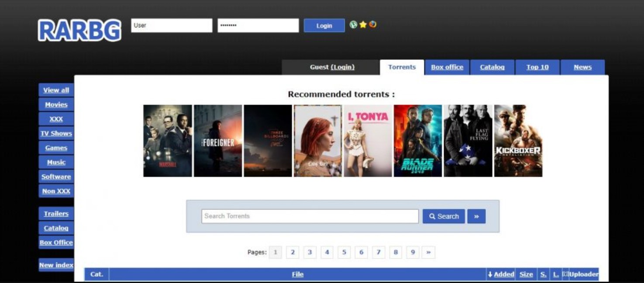Viewport: 644px width, 283px height.
Task: Click the Cat. column header
Action: click(x=96, y=274)
